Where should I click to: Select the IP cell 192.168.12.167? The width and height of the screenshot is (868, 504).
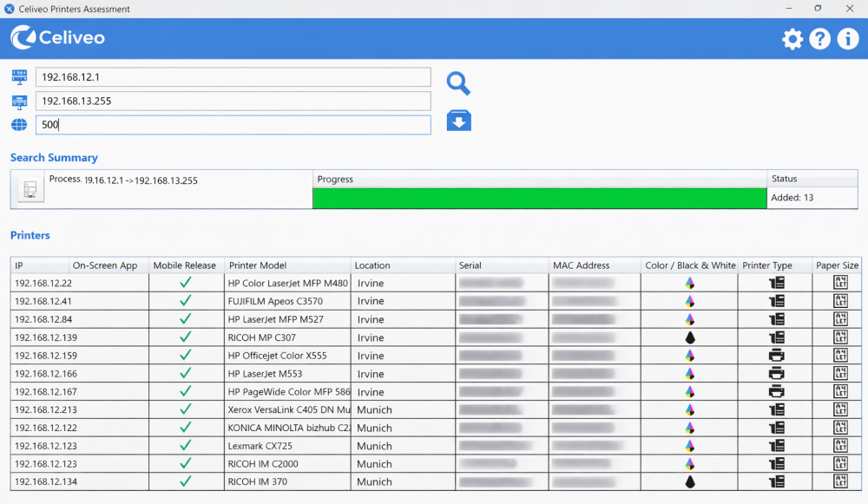pyautogui.click(x=79, y=392)
